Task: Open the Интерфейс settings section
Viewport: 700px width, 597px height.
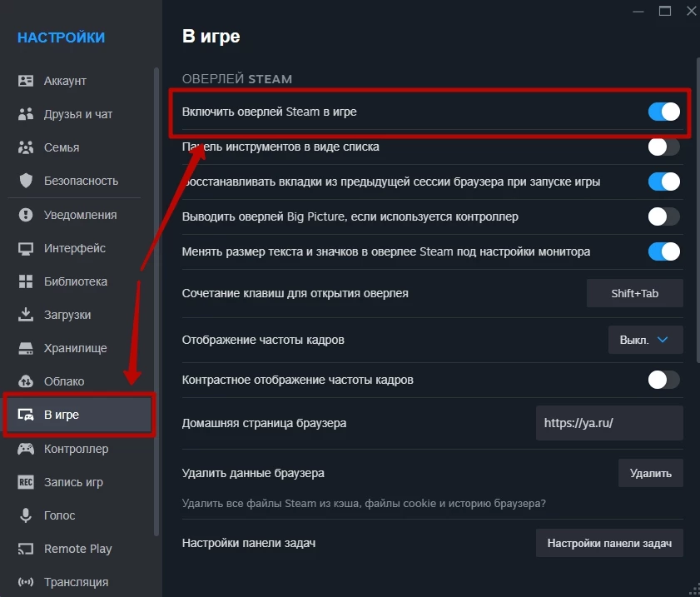Action: [x=74, y=248]
